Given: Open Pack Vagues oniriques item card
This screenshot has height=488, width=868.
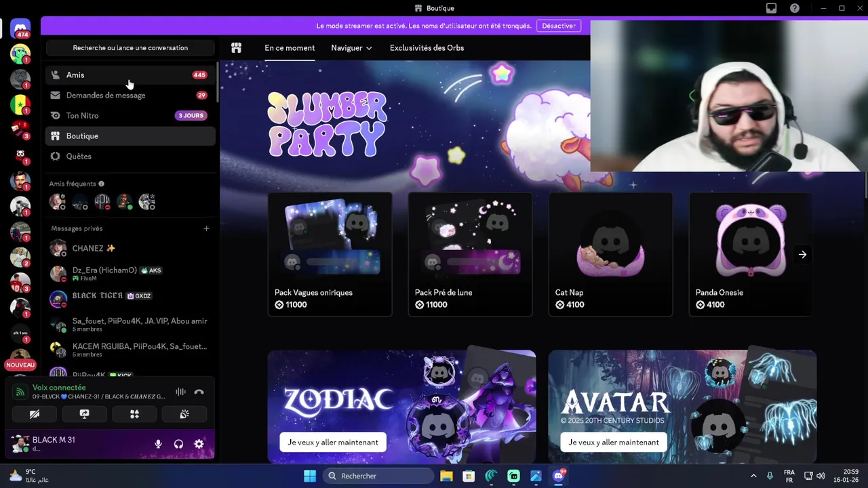Looking at the screenshot, I should tap(330, 254).
